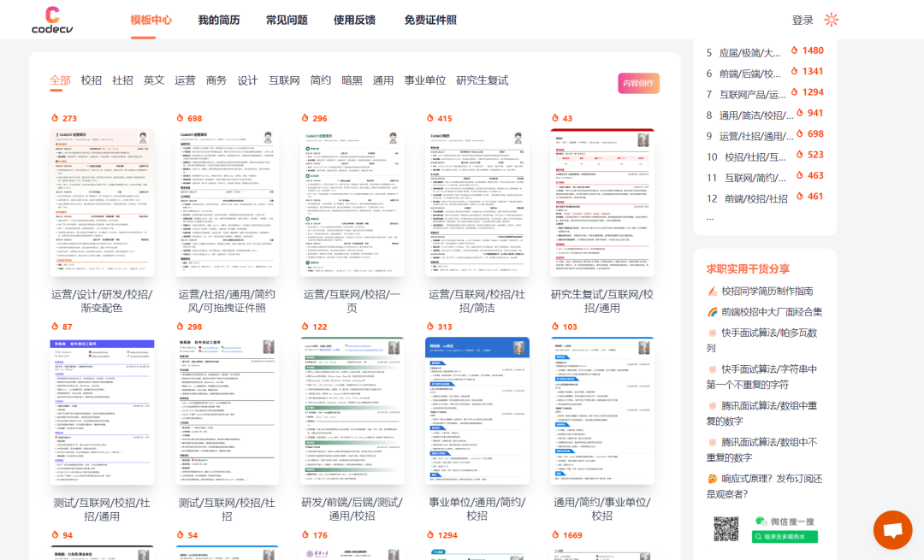
Task: Click the flame icon next to 103
Action: pos(554,327)
